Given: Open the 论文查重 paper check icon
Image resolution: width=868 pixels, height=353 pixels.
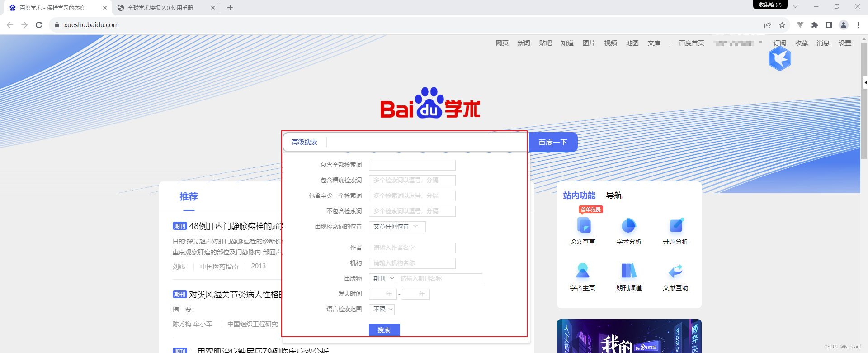Looking at the screenshot, I should pyautogui.click(x=584, y=225).
